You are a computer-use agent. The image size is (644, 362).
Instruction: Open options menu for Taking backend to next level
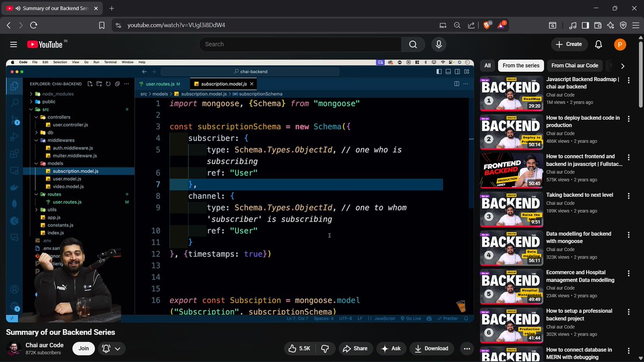(629, 196)
